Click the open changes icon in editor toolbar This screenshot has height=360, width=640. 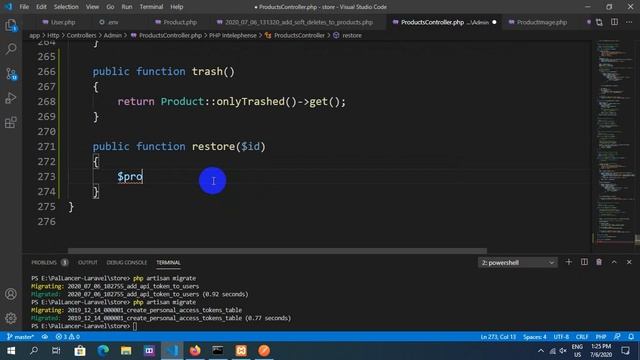click(599, 22)
